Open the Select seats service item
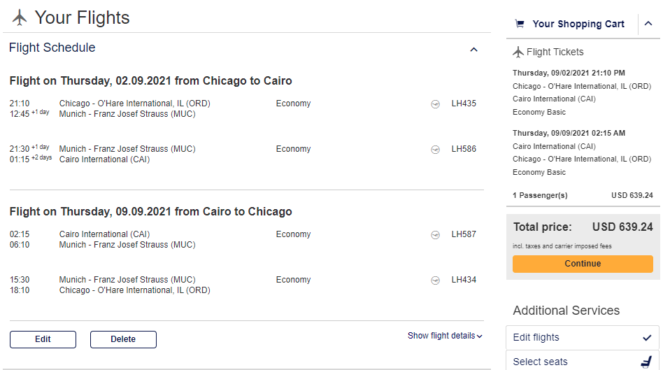670x370 pixels. (x=582, y=361)
